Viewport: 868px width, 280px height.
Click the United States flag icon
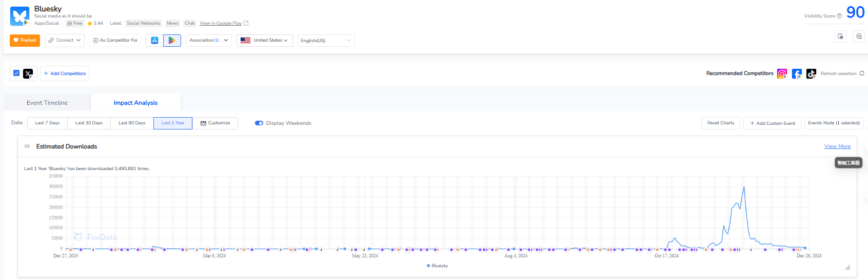(x=246, y=40)
